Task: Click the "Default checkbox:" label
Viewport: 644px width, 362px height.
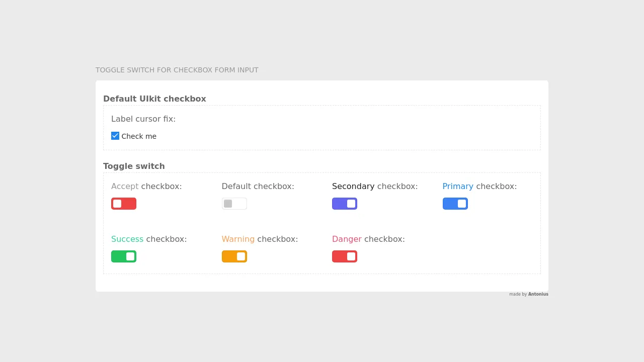Action: tap(258, 186)
